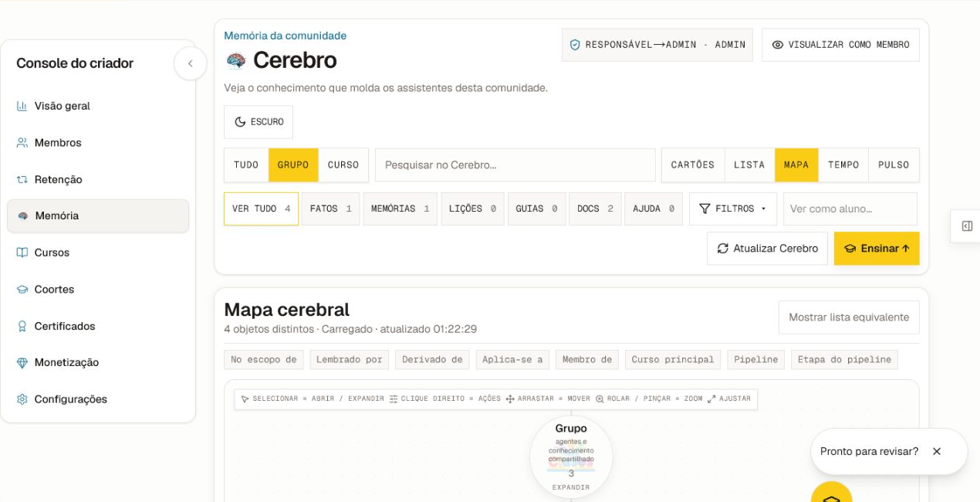Click the Cerebro brain logo icon

point(235,60)
